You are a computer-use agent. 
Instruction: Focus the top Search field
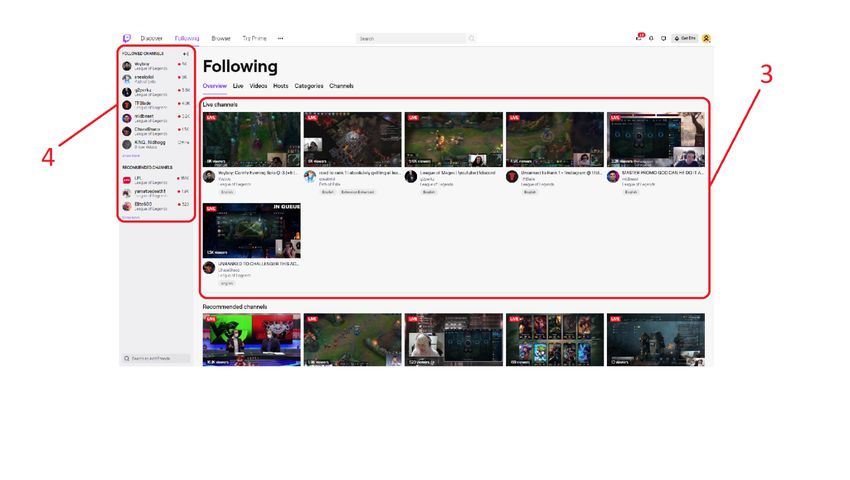pyautogui.click(x=411, y=39)
